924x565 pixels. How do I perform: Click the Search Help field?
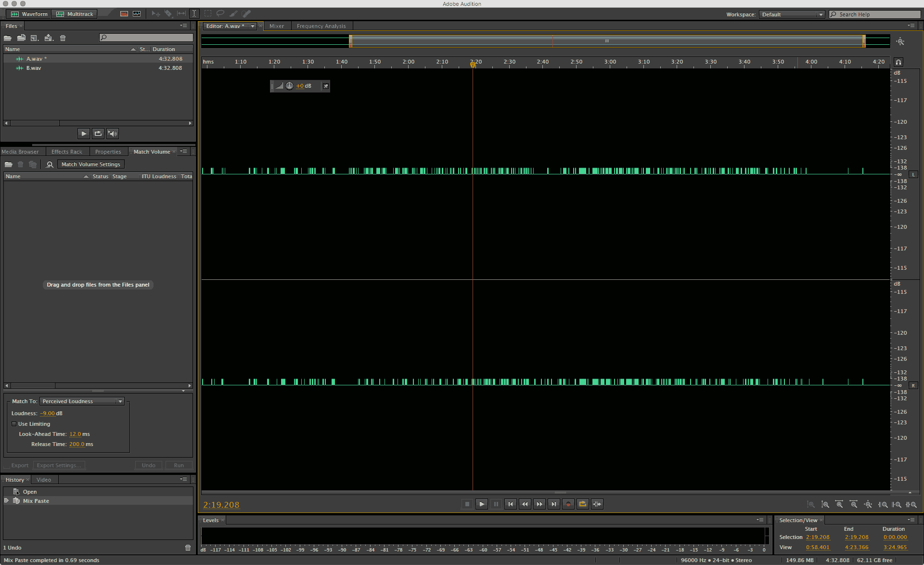coord(874,14)
